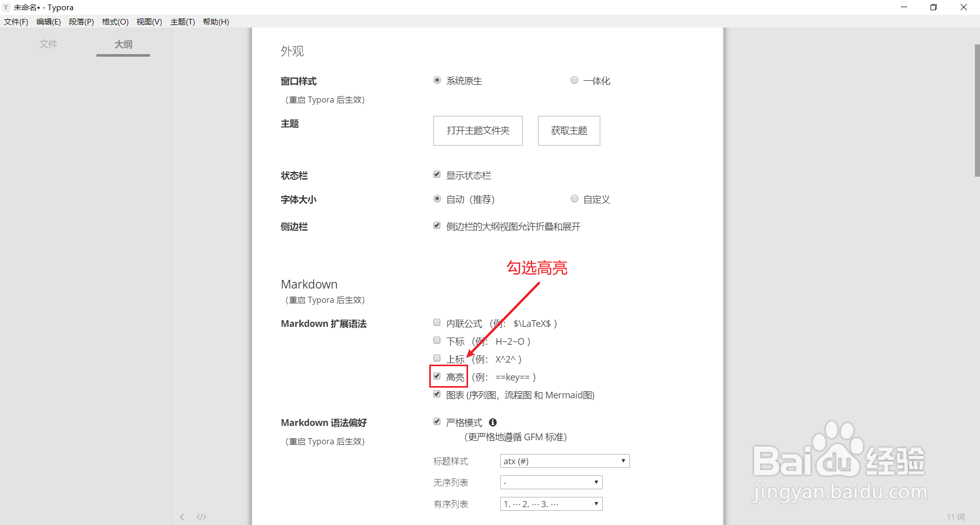Uncheck the 图表 diagrams option
Viewport: 980px width, 525px height.
(437, 394)
